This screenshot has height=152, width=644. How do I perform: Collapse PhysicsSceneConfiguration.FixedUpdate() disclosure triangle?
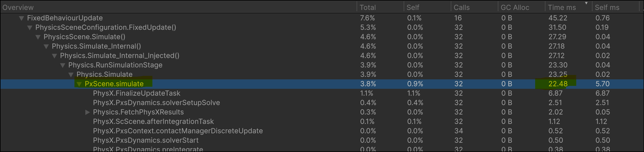[30, 28]
